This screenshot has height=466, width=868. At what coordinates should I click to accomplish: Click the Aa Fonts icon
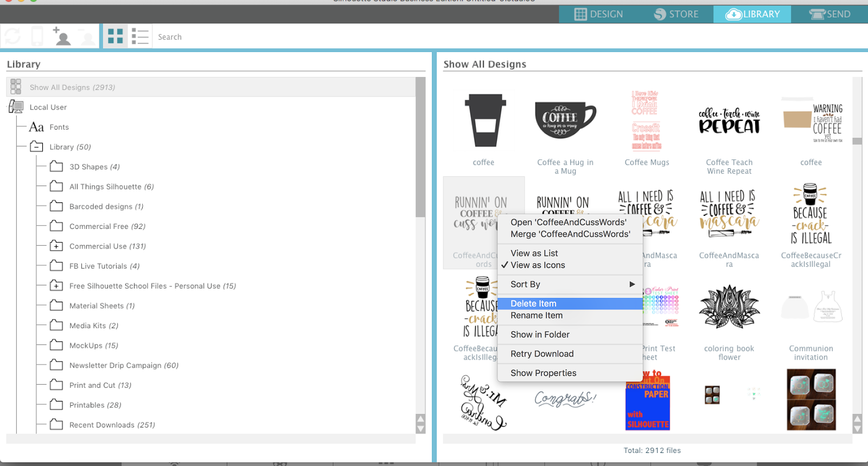coord(36,127)
